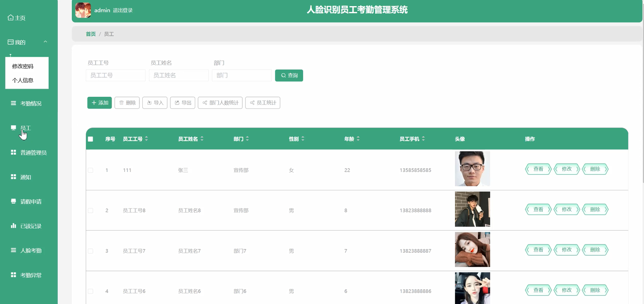The width and height of the screenshot is (644, 304).
Task: Click 删除 in 员工姓名7 row
Action: pos(595,250)
